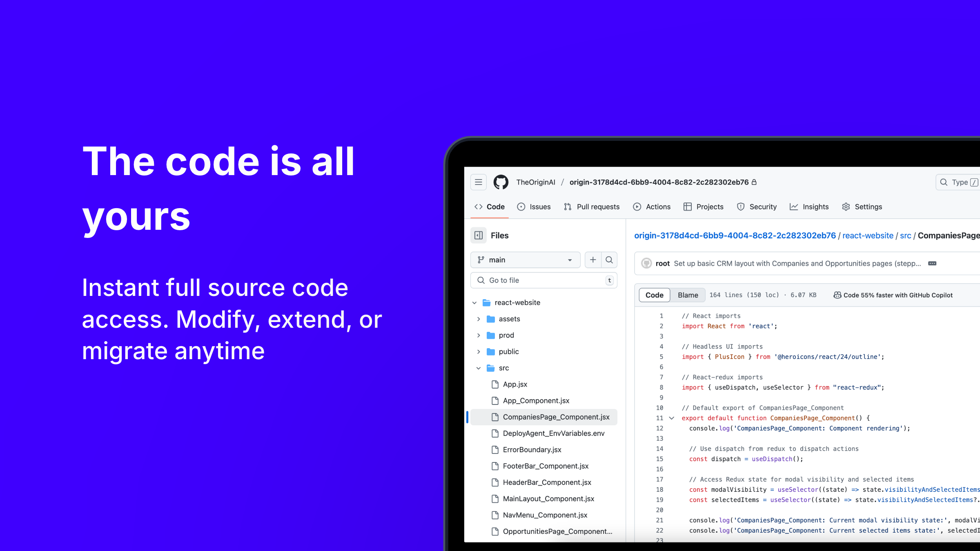This screenshot has height=551, width=980.
Task: Expand the public folder
Action: click(x=479, y=352)
